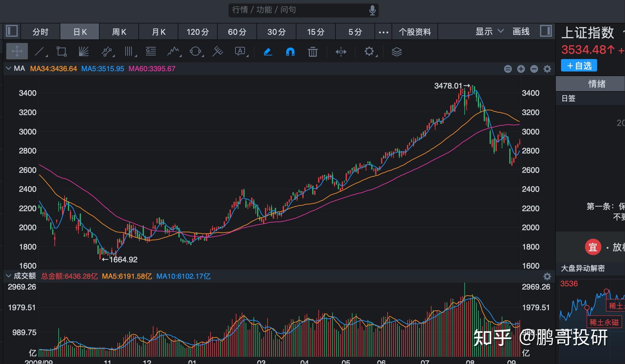Click the 3534.48 index price
The image size is (625, 364).
588,50
